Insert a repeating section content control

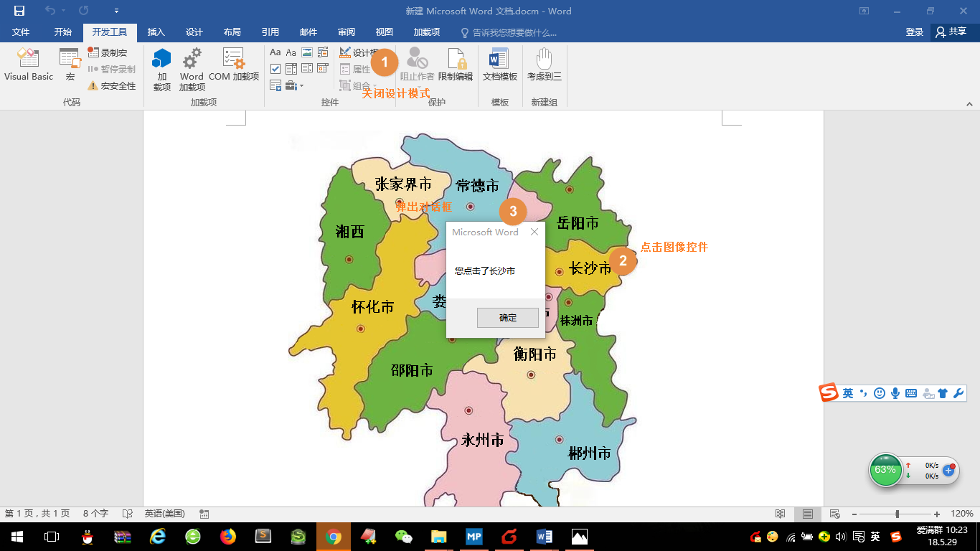(x=275, y=85)
